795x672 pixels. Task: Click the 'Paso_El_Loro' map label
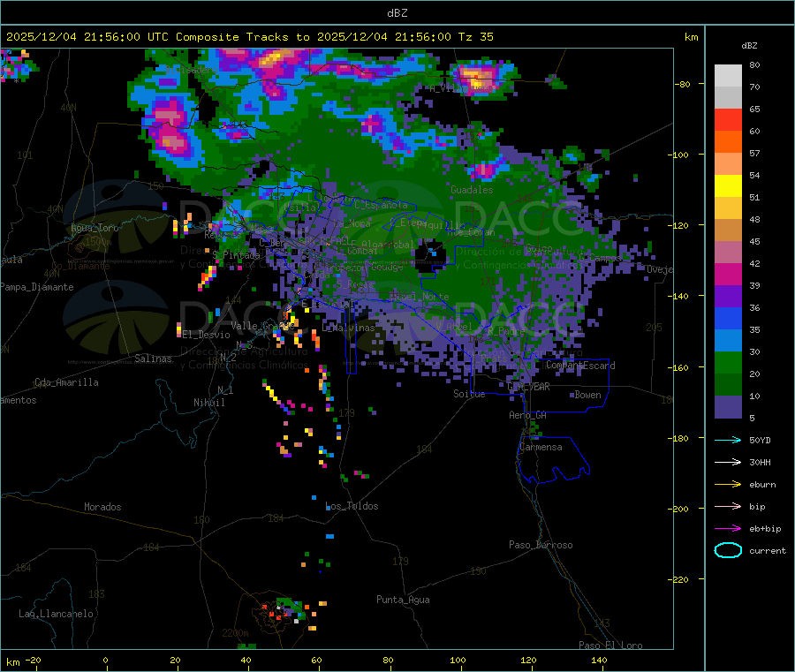pyautogui.click(x=610, y=646)
